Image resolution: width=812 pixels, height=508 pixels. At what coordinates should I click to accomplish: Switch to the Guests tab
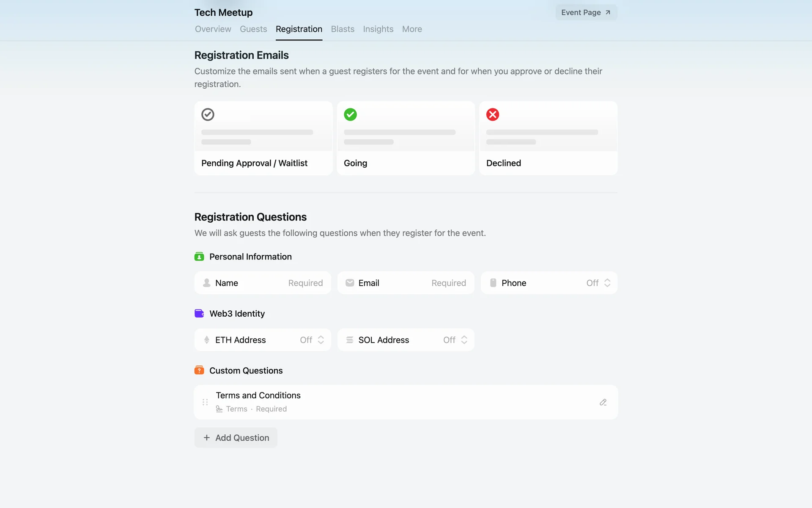(x=253, y=29)
